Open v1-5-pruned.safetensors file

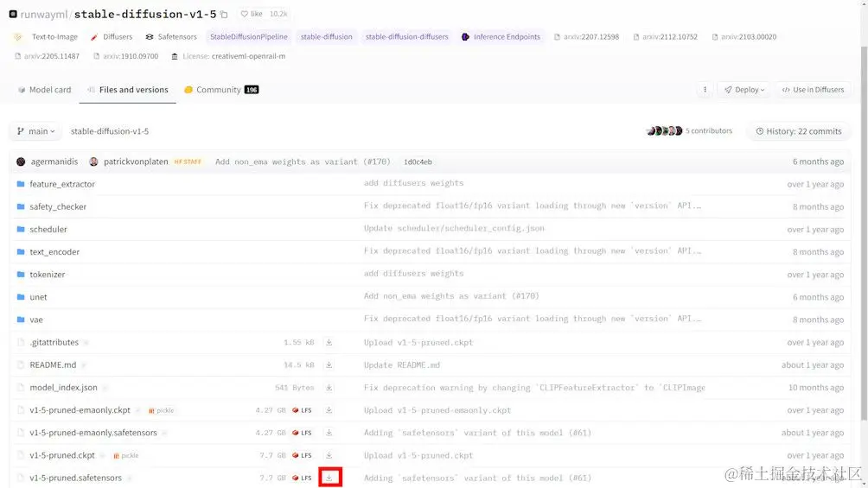75,478
